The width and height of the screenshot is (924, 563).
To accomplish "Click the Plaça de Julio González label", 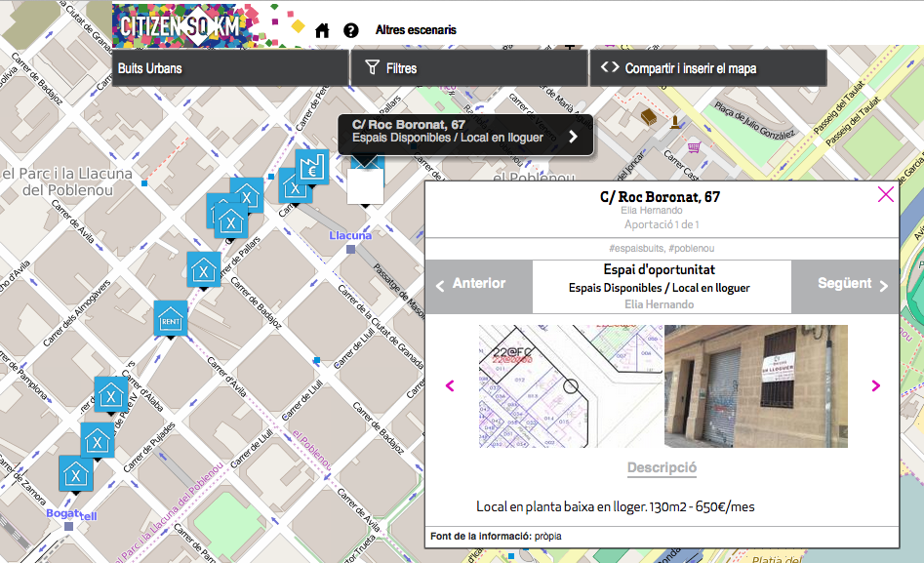I will 754,121.
